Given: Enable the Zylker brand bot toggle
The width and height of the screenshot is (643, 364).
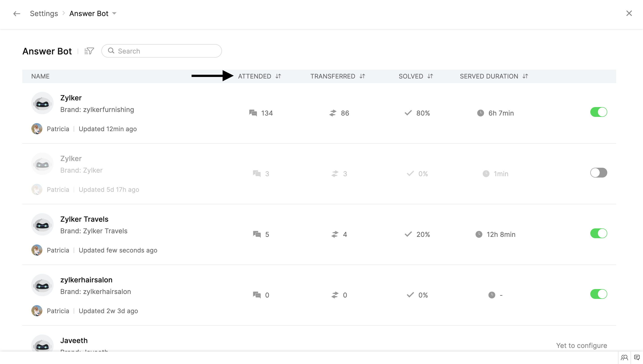Looking at the screenshot, I should [x=599, y=173].
